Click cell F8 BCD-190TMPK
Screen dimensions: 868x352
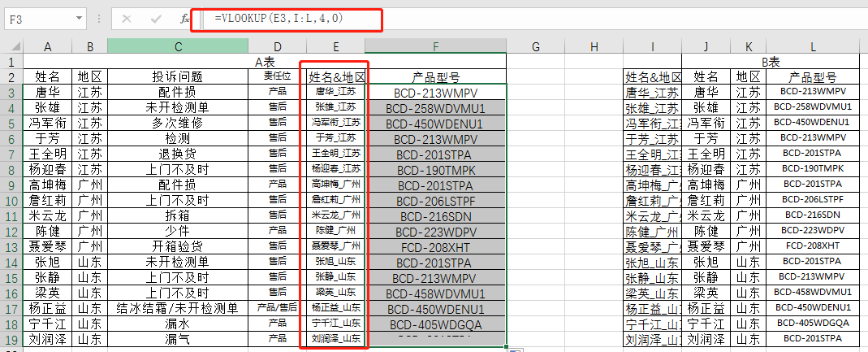point(436,168)
